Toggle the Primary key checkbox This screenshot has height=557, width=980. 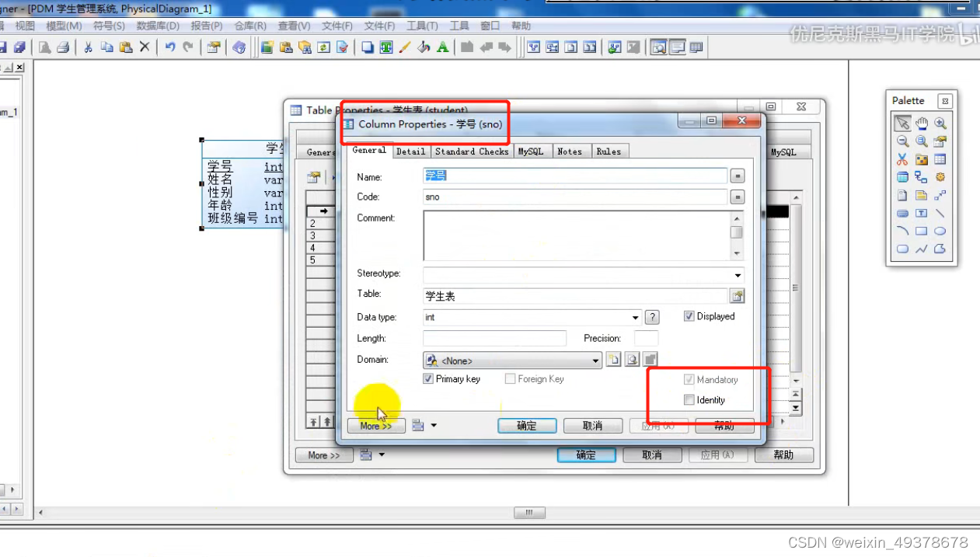coord(428,379)
